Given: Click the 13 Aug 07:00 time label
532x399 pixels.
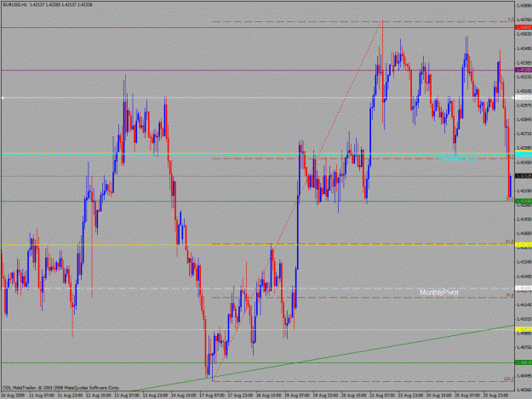Looking at the screenshot, I should 127,396.
